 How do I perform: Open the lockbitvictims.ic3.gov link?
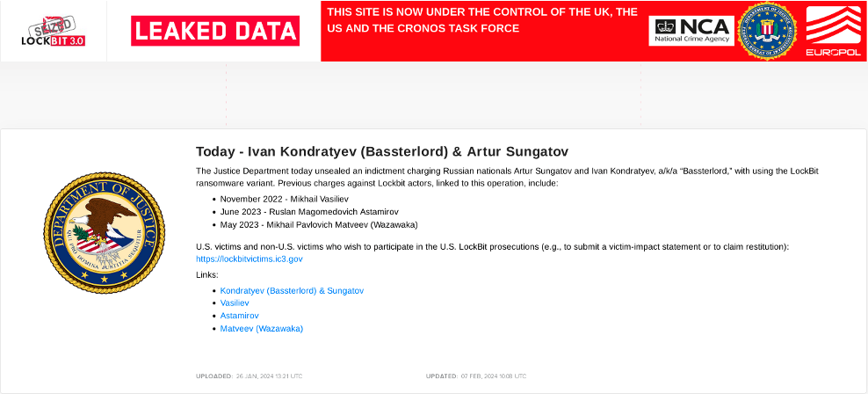coord(249,259)
